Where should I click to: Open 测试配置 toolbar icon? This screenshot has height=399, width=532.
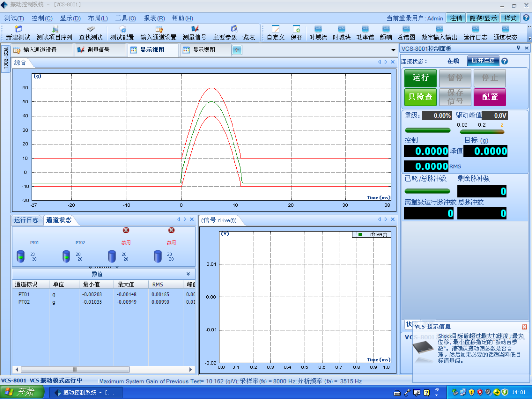[x=122, y=29]
